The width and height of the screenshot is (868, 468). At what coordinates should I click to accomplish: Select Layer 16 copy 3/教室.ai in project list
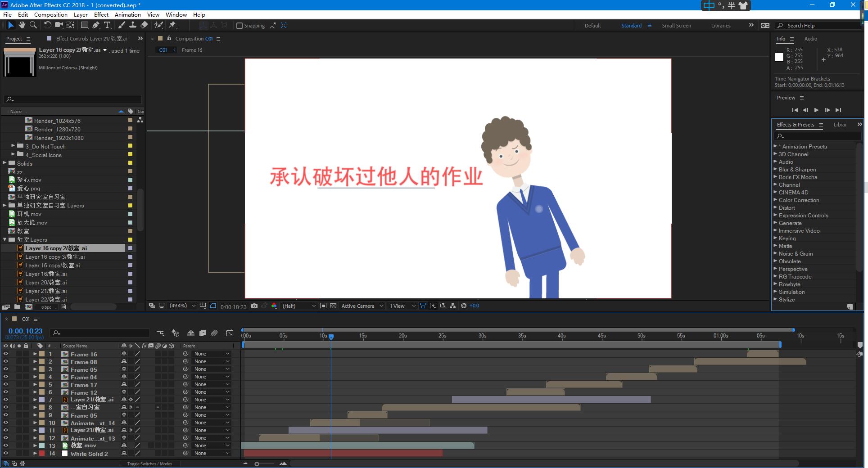55,256
